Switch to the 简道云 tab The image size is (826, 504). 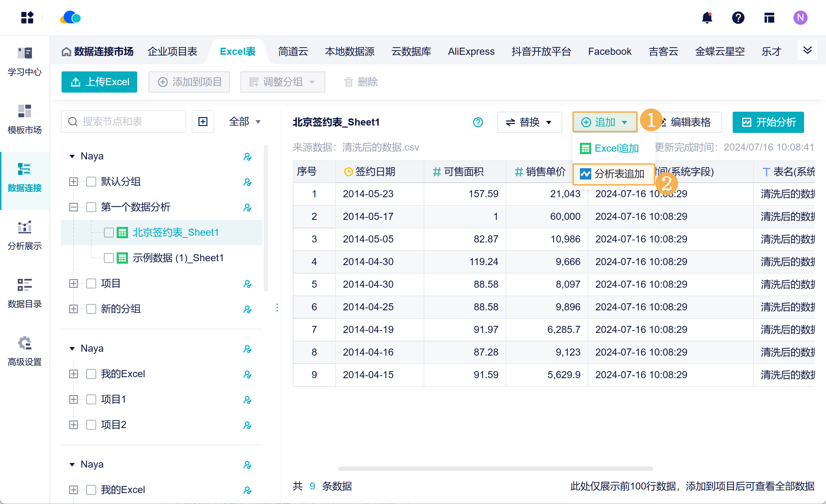[x=293, y=52]
